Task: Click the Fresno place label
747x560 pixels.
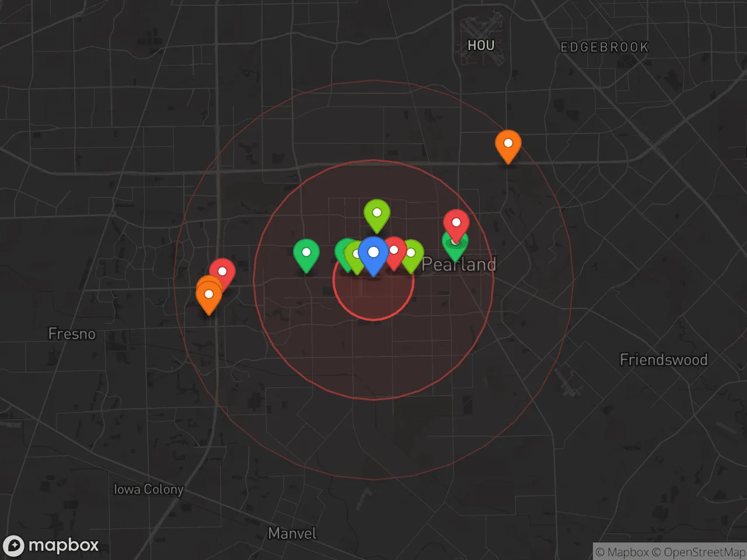Action: (x=72, y=334)
